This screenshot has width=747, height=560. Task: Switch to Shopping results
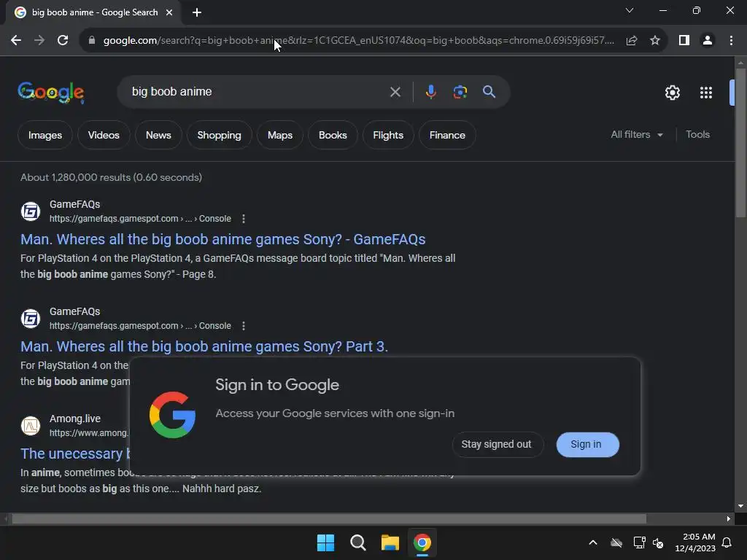[219, 135]
